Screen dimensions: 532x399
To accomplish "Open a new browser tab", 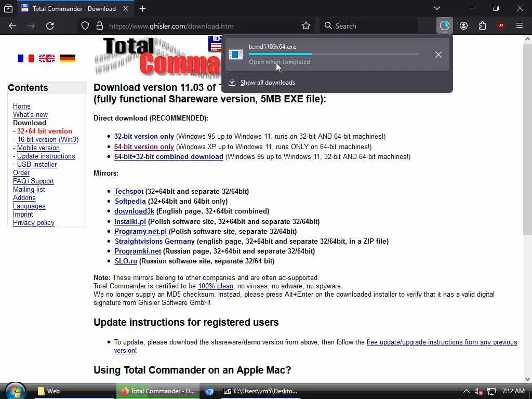I will (x=142, y=9).
